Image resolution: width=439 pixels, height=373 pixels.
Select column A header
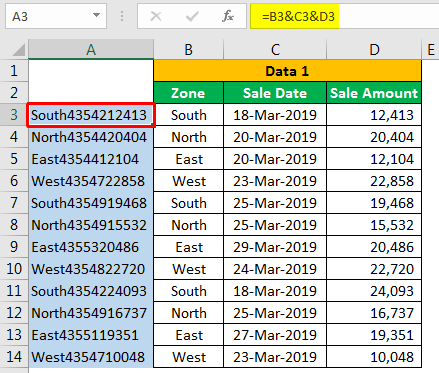[91, 50]
